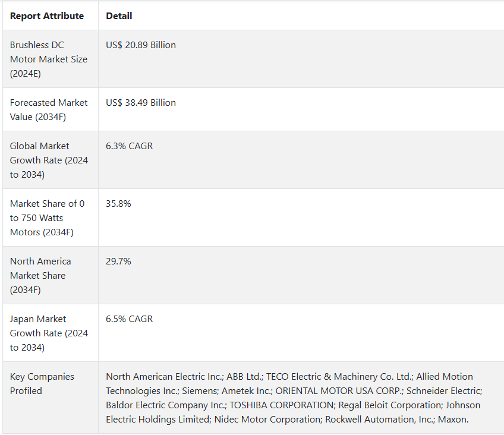
Task: Click ORIENTAL MOTOR USA CORP. text
Action: tap(339, 390)
